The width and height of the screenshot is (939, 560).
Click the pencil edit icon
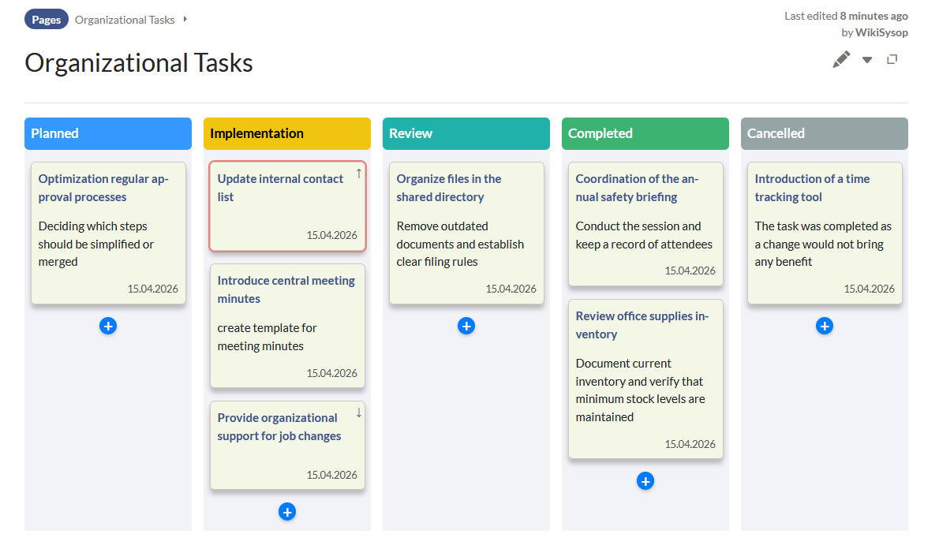click(841, 59)
